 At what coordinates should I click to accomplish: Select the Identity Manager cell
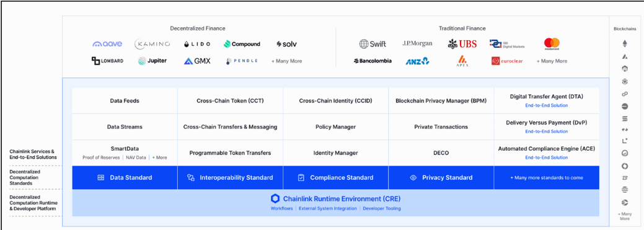(335, 153)
